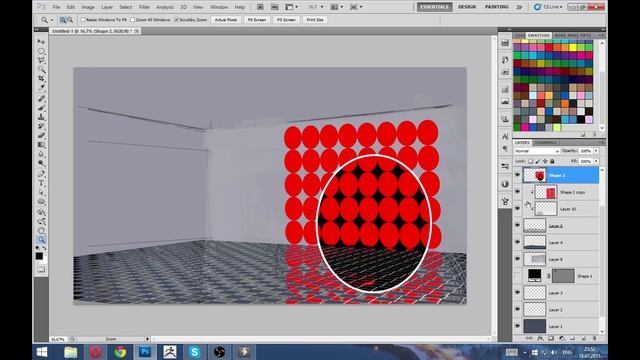Click the Fill Screen button
This screenshot has width=640, height=360.
click(286, 20)
